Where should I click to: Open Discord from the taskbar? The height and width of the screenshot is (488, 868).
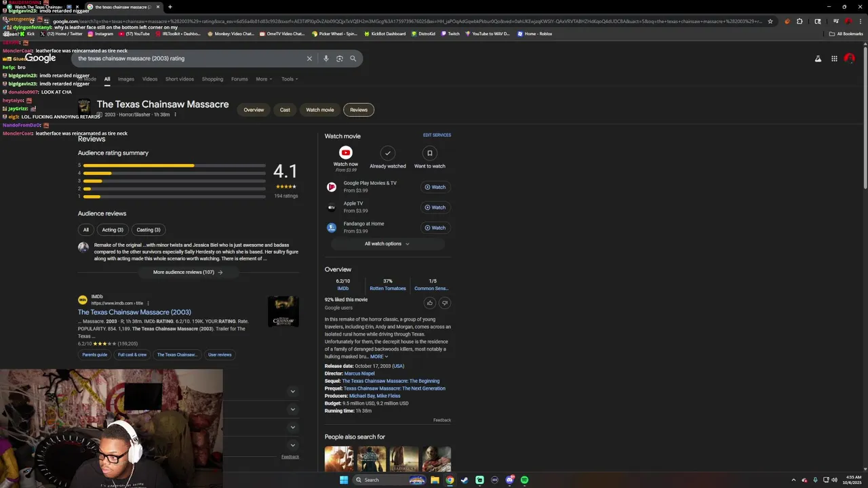pos(509,480)
